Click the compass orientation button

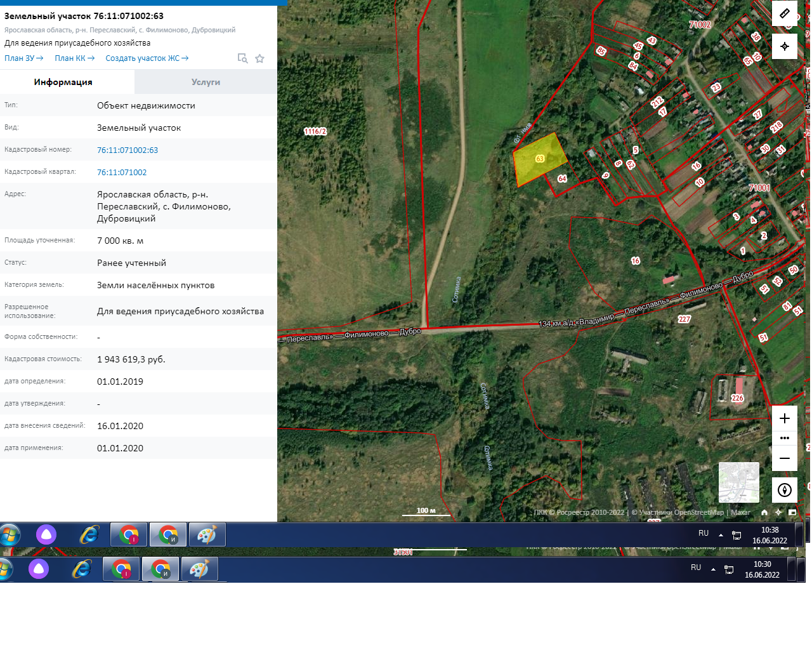click(785, 490)
